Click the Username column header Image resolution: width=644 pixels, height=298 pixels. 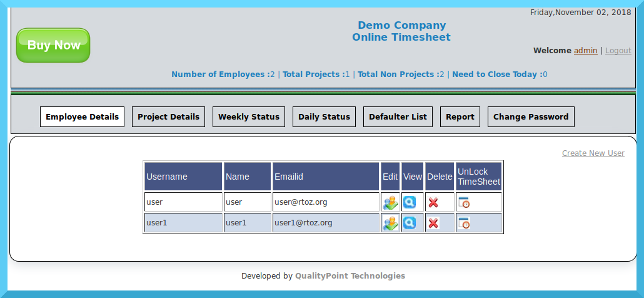pyautogui.click(x=183, y=177)
